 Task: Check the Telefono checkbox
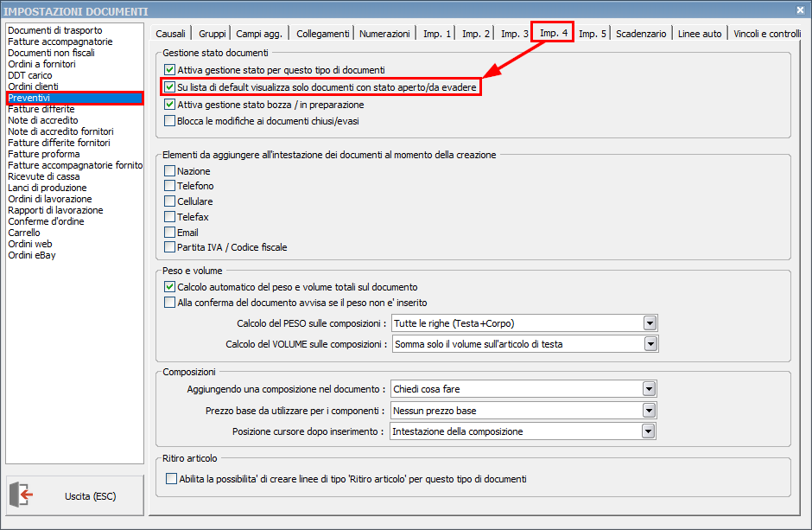(x=169, y=186)
